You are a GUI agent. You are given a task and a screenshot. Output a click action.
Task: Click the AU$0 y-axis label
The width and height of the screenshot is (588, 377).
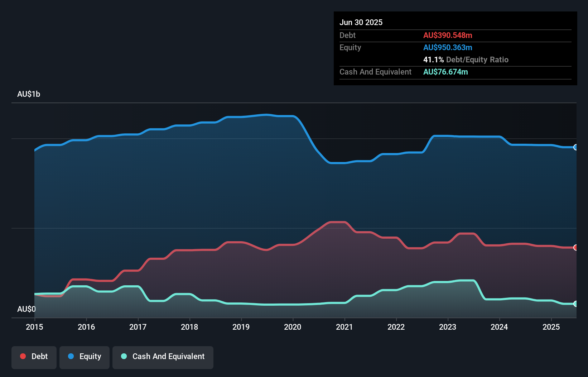(26, 309)
